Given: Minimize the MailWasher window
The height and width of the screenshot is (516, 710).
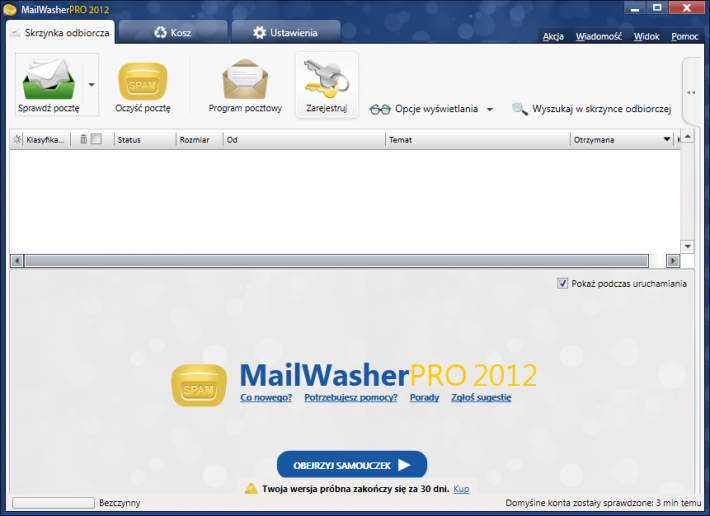Looking at the screenshot, I should (634, 8).
